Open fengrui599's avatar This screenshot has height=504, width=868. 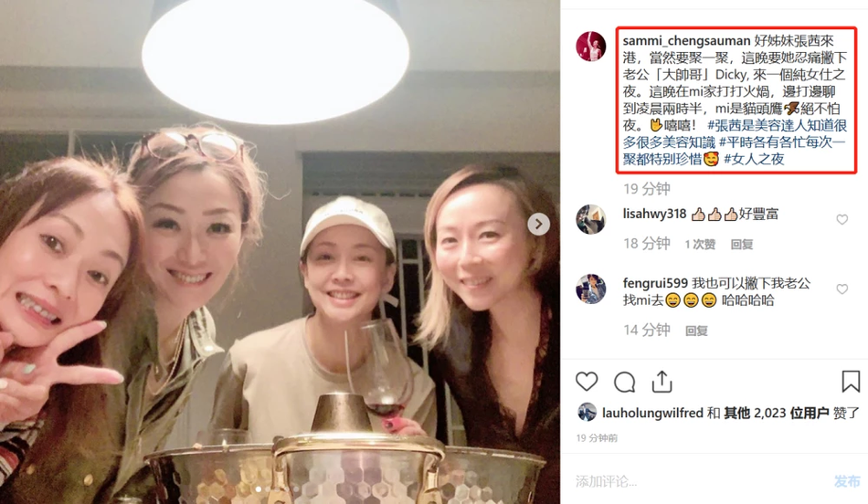coord(590,289)
